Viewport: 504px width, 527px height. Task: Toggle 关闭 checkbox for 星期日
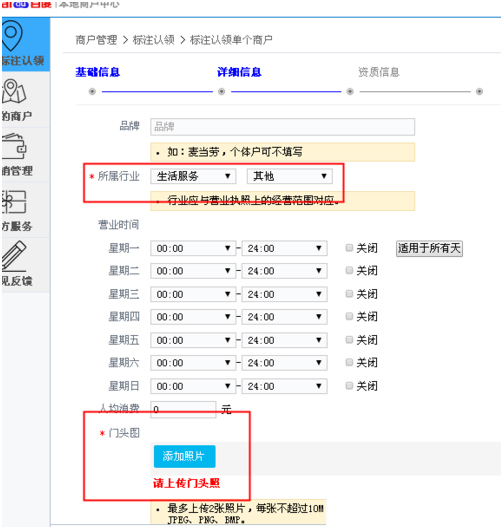(349, 386)
